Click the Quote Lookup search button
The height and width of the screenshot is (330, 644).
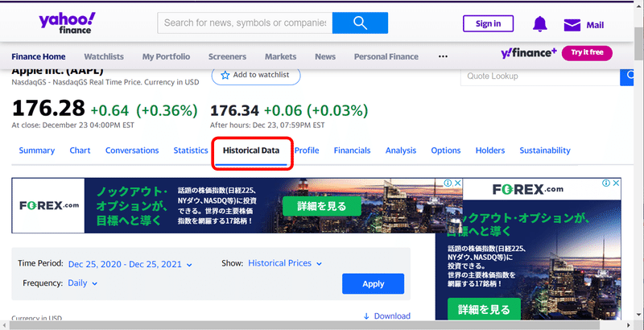coord(627,76)
